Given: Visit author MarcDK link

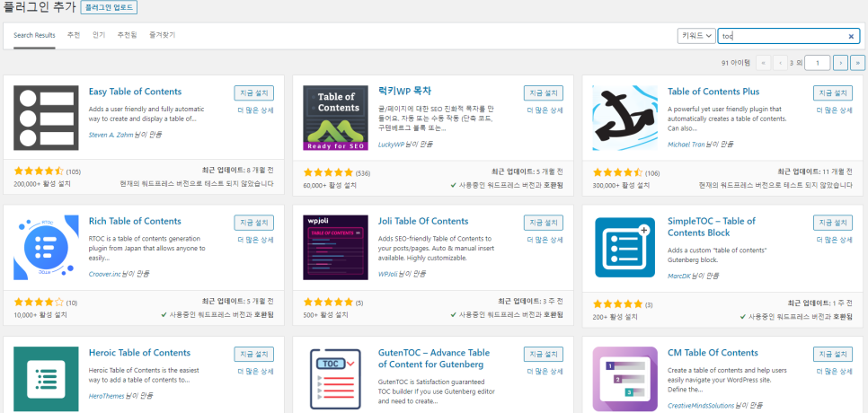Looking at the screenshot, I should click(681, 276).
